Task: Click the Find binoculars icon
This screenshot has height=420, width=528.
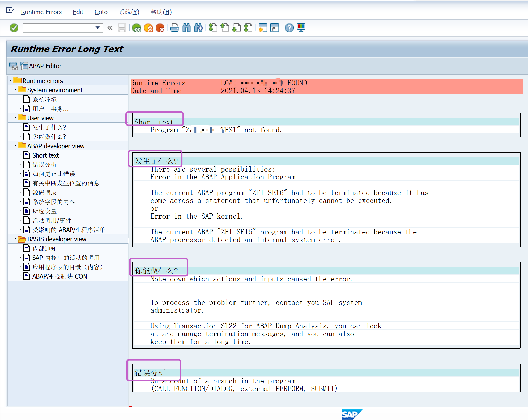Action: tap(186, 28)
